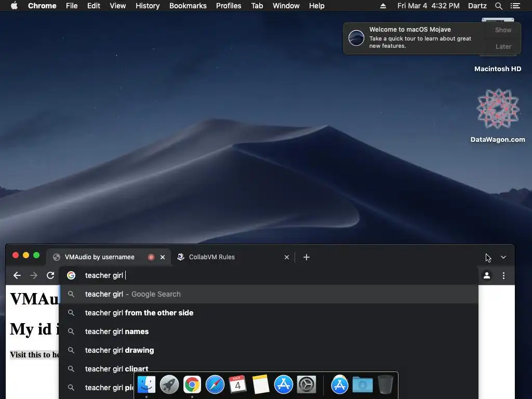
Task: Open the Chrome application menu
Action: coord(42,6)
